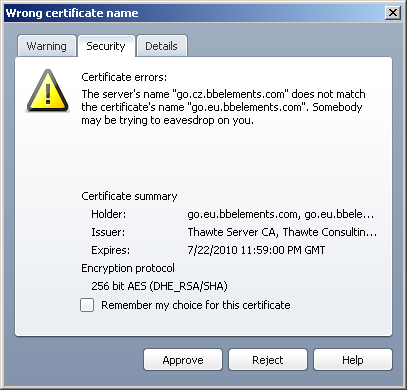Click the Certificate summary heading
Viewport: 407px width, 390px height.
pyautogui.click(x=129, y=196)
